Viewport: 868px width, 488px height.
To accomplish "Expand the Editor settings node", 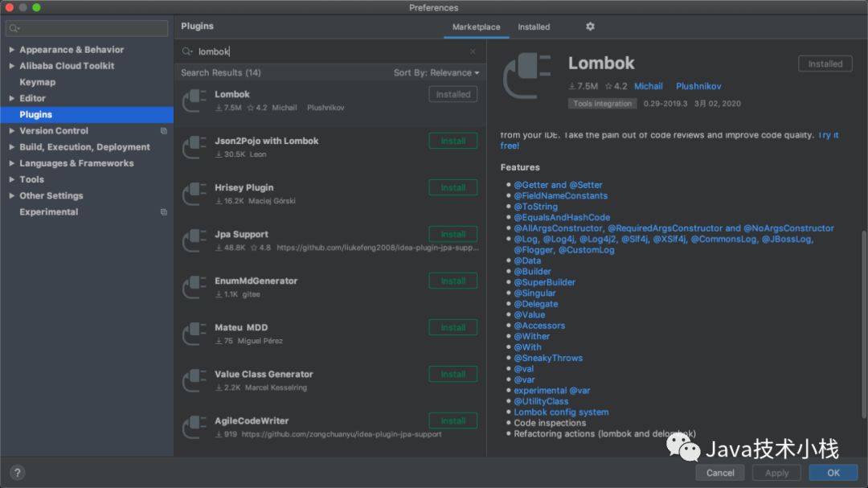I will pos(11,98).
